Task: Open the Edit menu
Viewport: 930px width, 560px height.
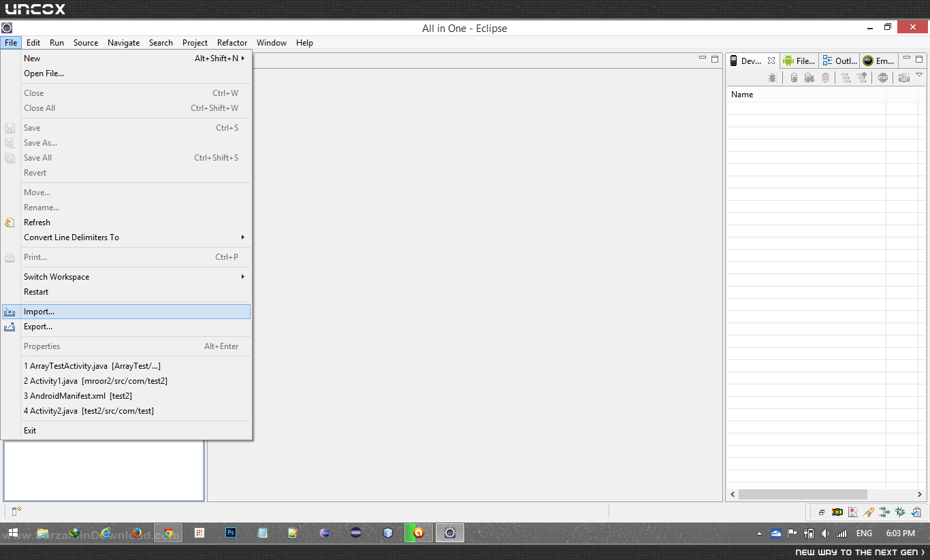Action: (x=33, y=43)
